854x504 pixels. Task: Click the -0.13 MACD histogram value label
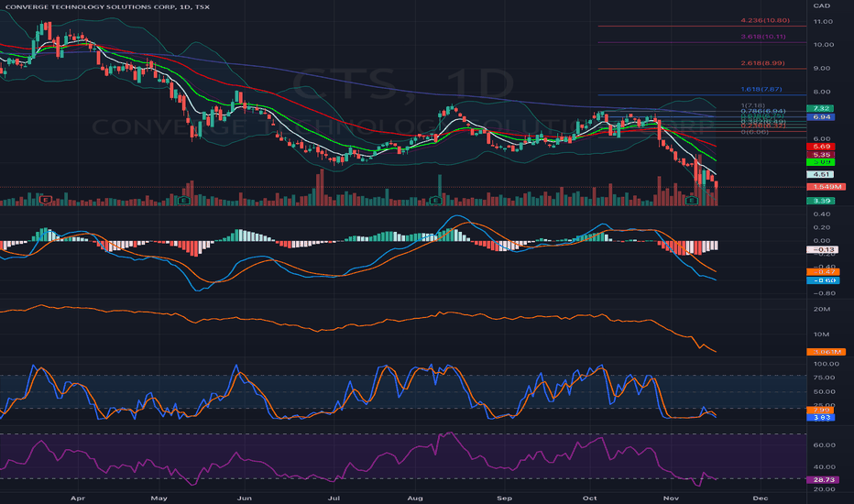tap(823, 249)
